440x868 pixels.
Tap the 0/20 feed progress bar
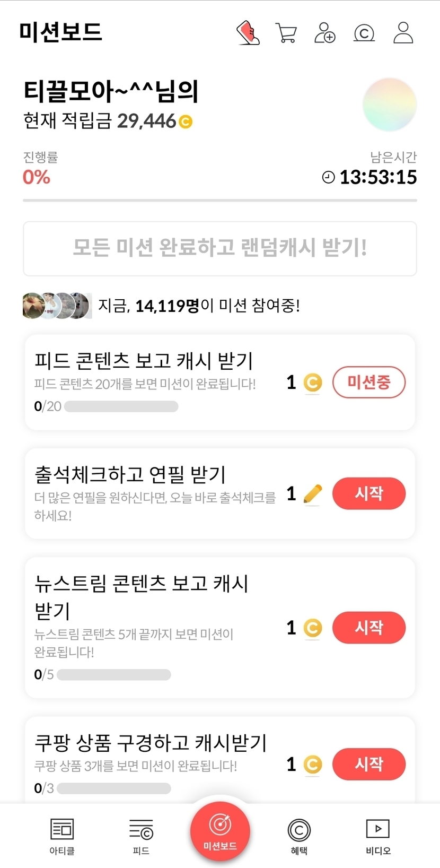(121, 406)
